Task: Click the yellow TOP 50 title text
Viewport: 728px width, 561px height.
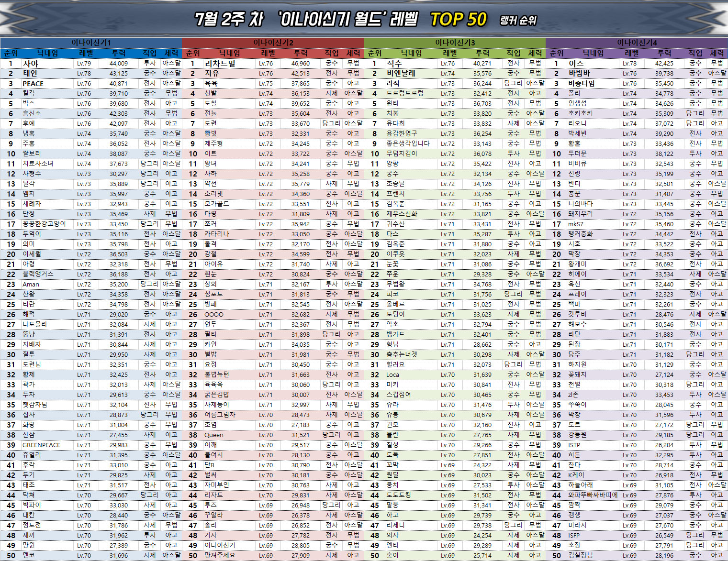Action: click(x=458, y=20)
